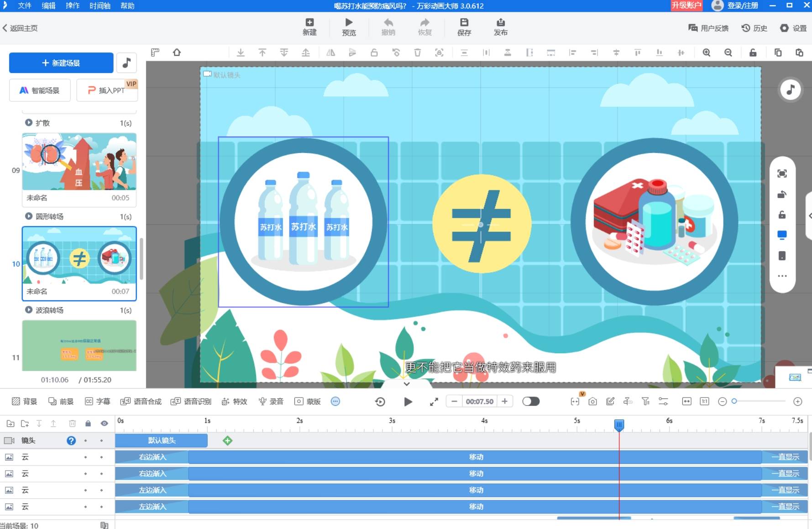Screen dimensions: 812x529
Task: Click the zoom in magnifier icon
Action: 706,53
